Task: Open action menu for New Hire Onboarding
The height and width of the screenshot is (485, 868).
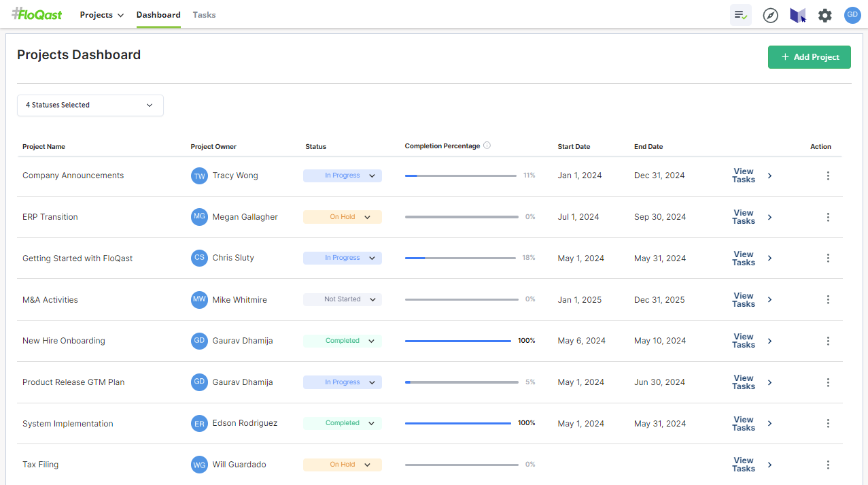Action: click(828, 341)
